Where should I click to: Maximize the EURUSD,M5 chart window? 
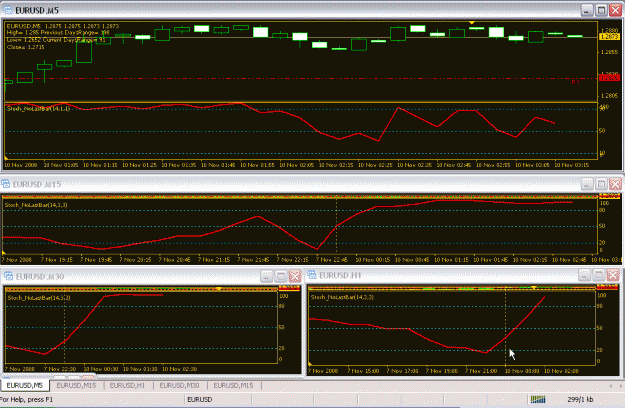601,10
